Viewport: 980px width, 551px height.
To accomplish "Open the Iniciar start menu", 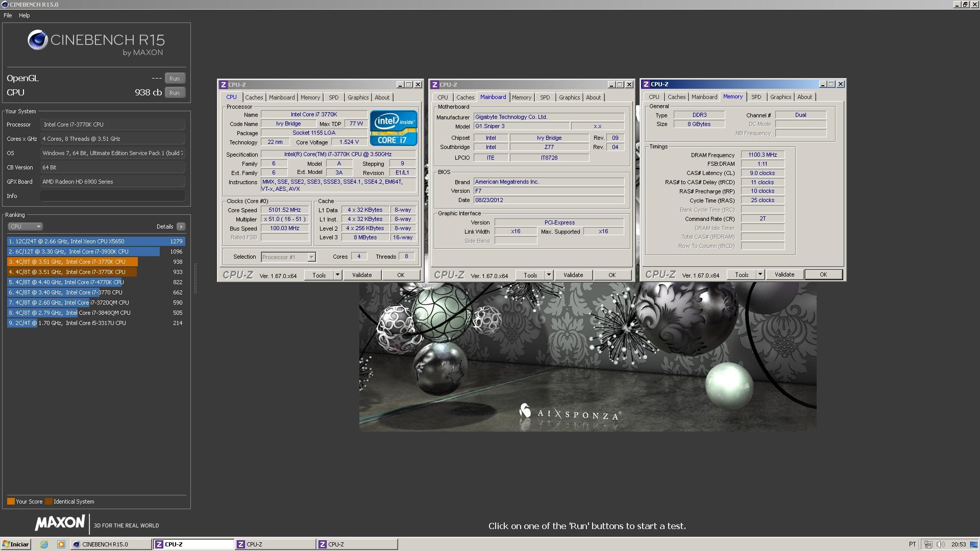I will (x=16, y=544).
